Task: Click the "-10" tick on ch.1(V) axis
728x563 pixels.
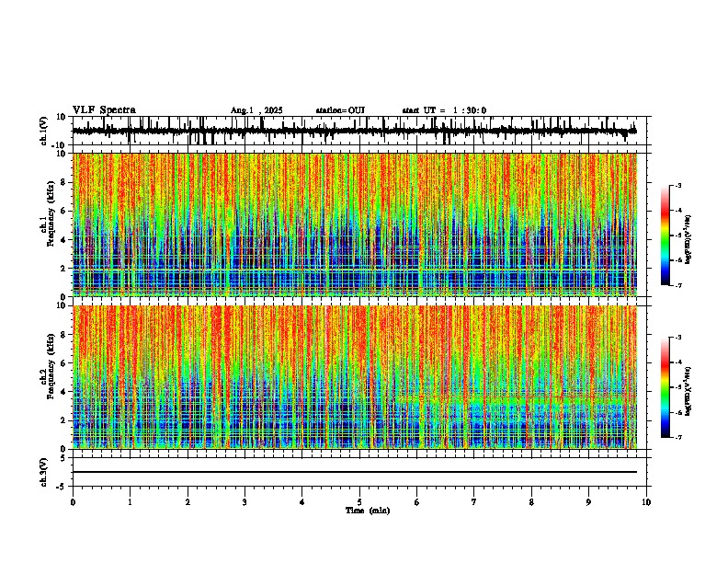Action: point(60,145)
